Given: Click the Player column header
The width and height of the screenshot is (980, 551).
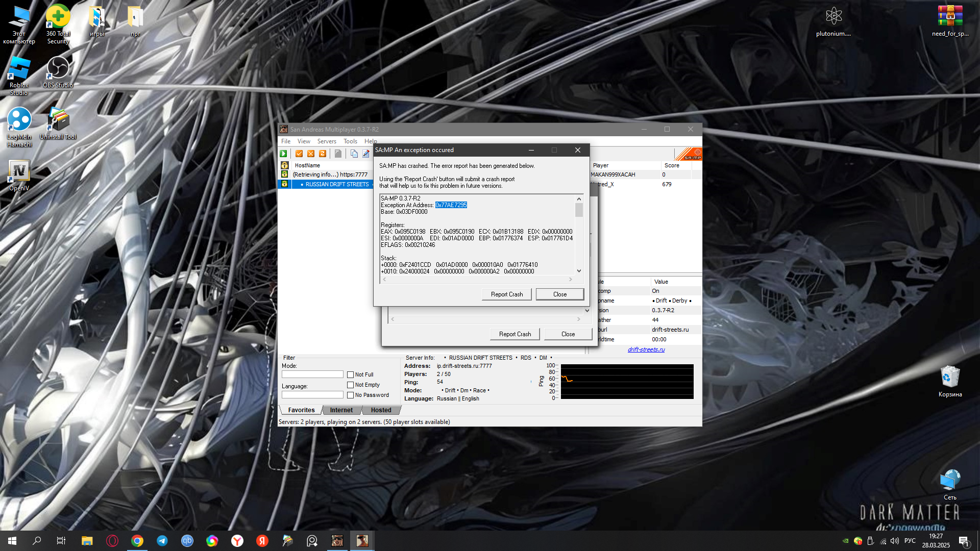Looking at the screenshot, I should pos(625,165).
